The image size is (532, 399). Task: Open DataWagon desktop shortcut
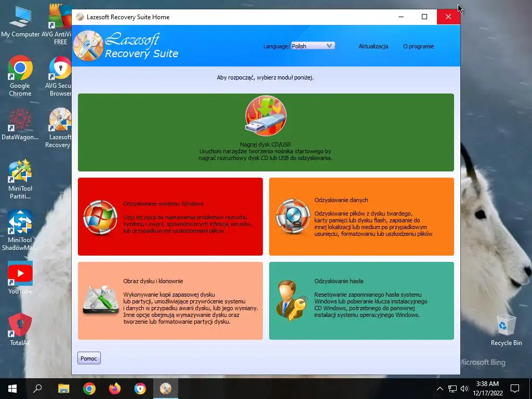click(x=20, y=125)
